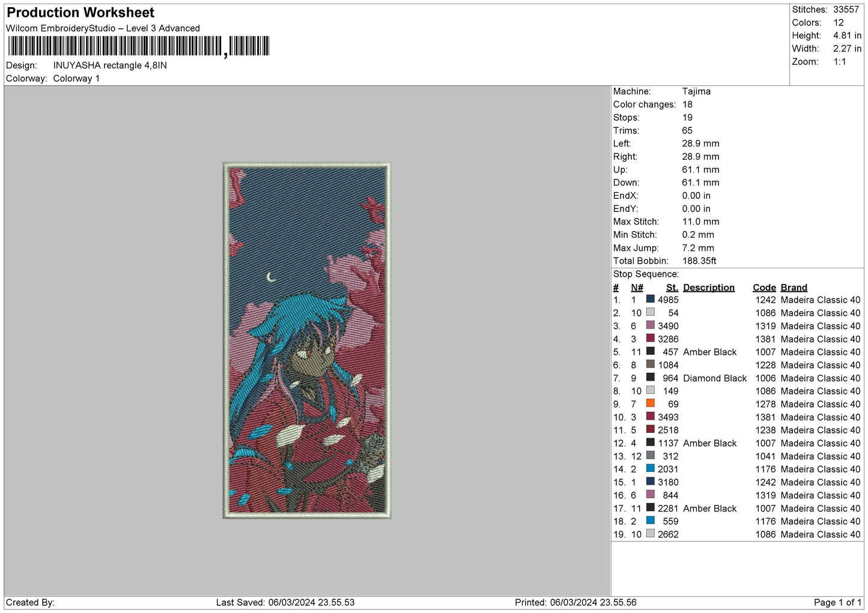Click the Zoom value 1:1
868x613 pixels.
pos(839,62)
